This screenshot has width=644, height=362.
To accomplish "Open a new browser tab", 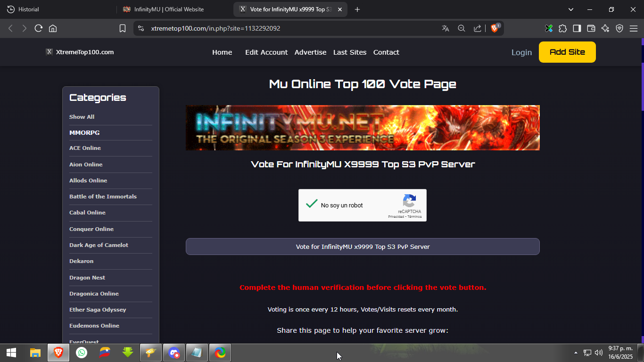I will pos(357,9).
